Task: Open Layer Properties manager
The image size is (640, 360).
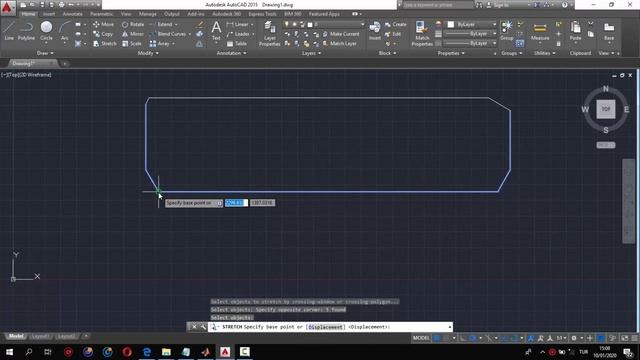Action: (269, 34)
